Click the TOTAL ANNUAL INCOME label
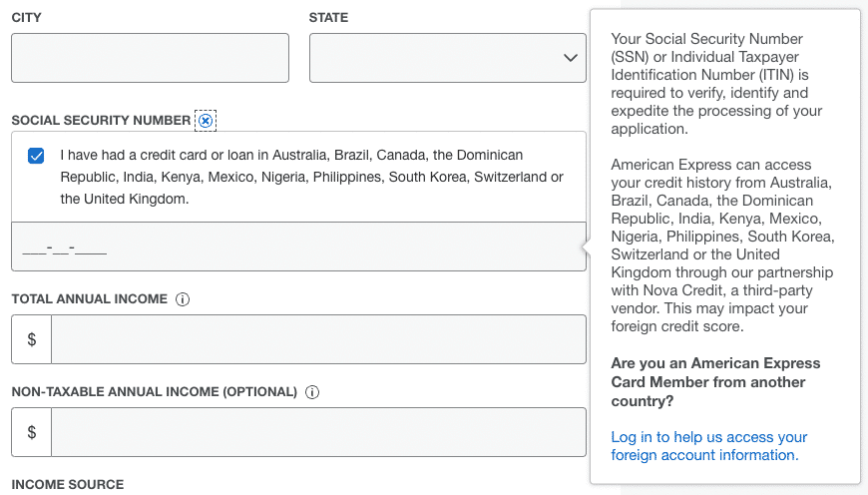Viewport: 868px width, 495px height. point(89,299)
